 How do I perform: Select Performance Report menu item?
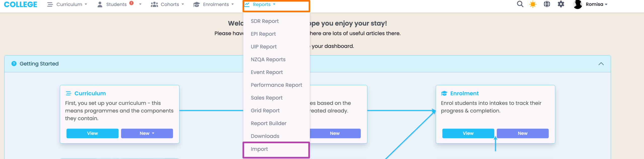(276, 85)
